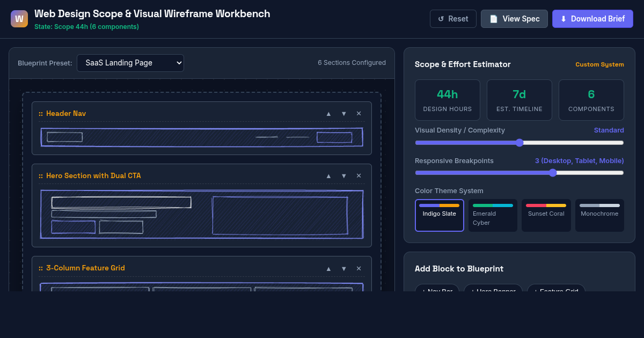Click the '3-Column Feature Grid' title

pos(85,268)
